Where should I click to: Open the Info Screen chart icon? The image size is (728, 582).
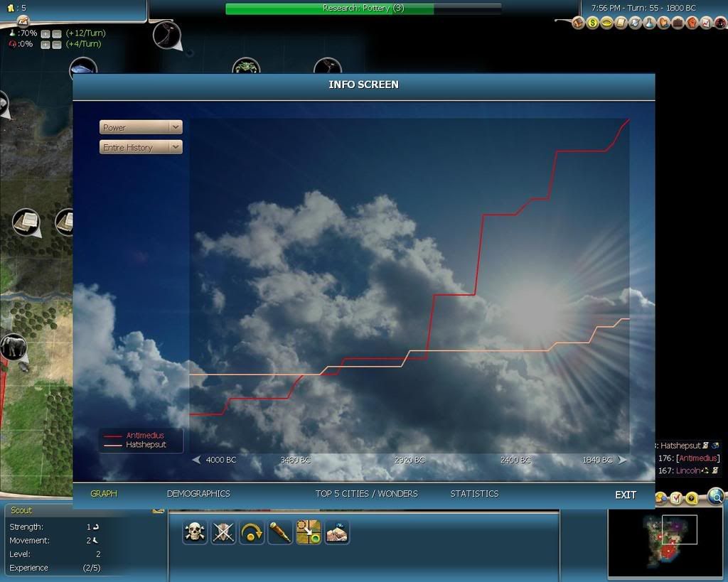click(x=706, y=23)
